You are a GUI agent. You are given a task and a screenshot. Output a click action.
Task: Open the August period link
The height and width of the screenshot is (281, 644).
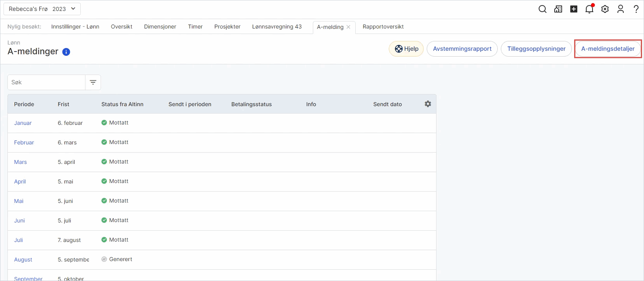click(23, 260)
